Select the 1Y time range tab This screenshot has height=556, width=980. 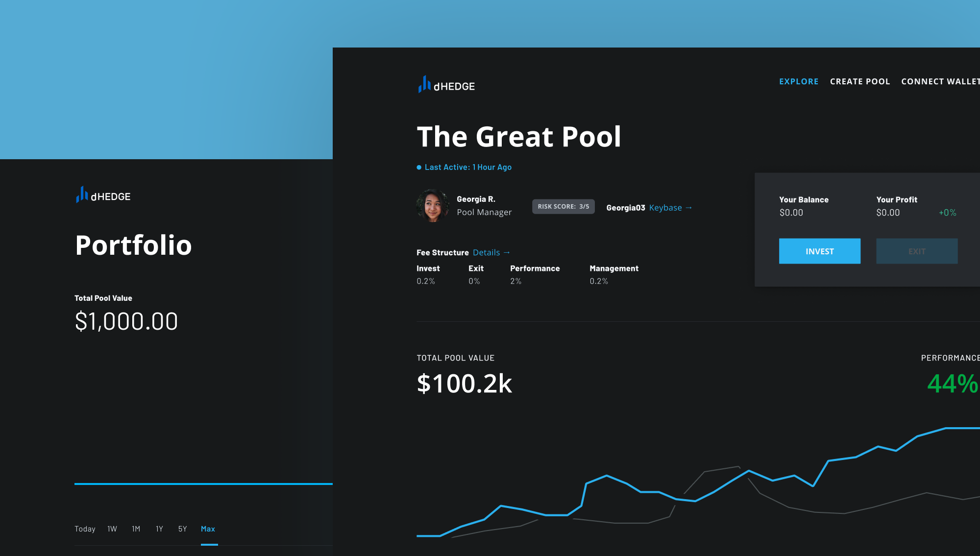pyautogui.click(x=159, y=529)
